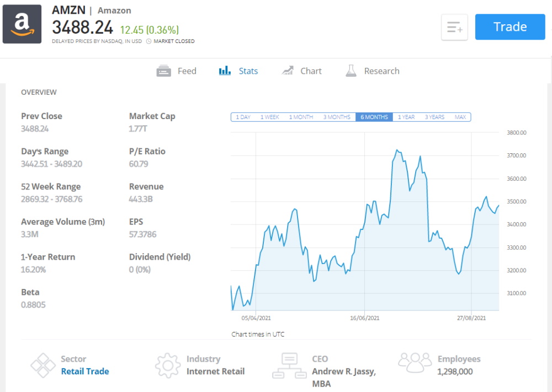Click the 'Chart times in UTC' note
Viewport: 552px width, 392px height.
pos(258,334)
